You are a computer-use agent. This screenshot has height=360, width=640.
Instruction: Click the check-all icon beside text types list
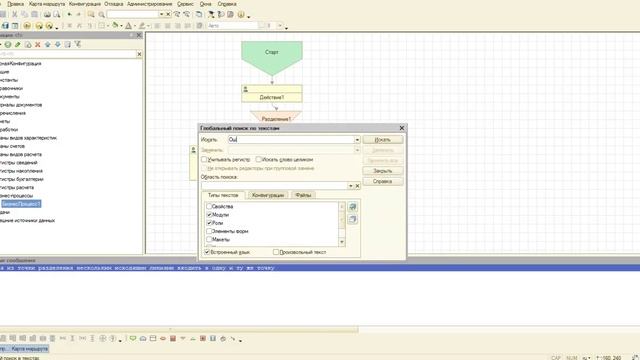353,207
